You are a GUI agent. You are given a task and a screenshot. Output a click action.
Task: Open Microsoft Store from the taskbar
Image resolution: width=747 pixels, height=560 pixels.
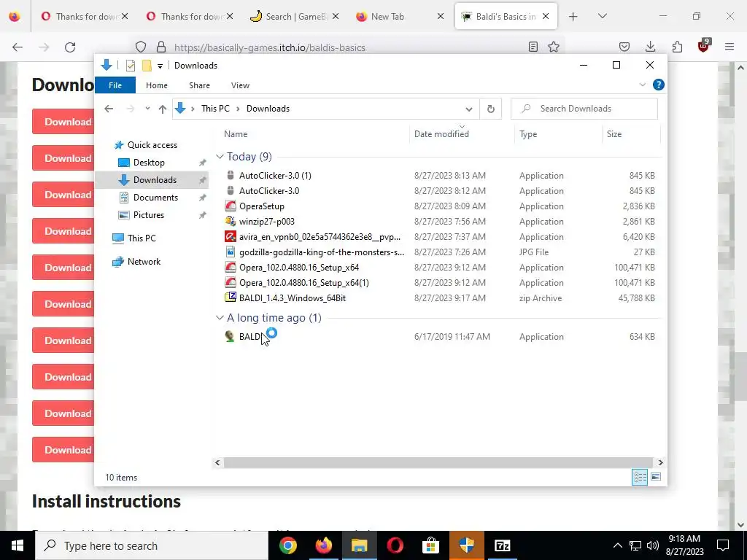pyautogui.click(x=430, y=545)
